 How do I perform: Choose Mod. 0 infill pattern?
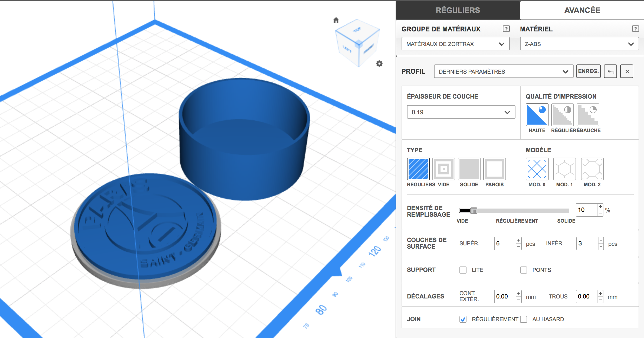537,169
